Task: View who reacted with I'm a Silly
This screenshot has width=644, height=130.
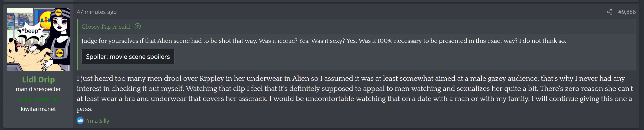Action: (97, 121)
